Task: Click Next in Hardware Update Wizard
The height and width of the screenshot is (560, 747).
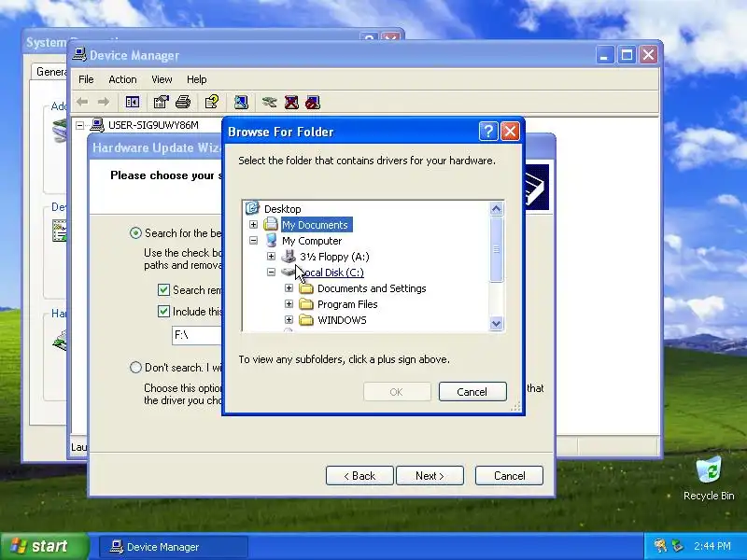Action: [x=430, y=475]
